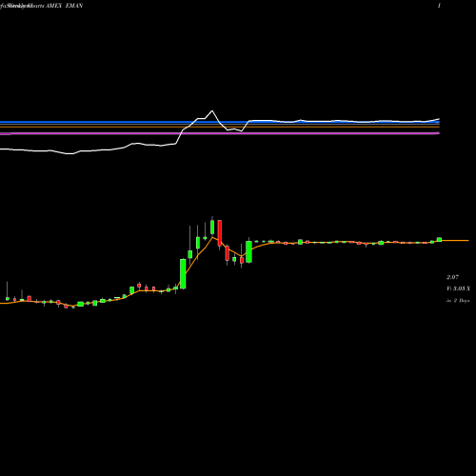Click the volume reading below the 2.07 price

click(458, 288)
